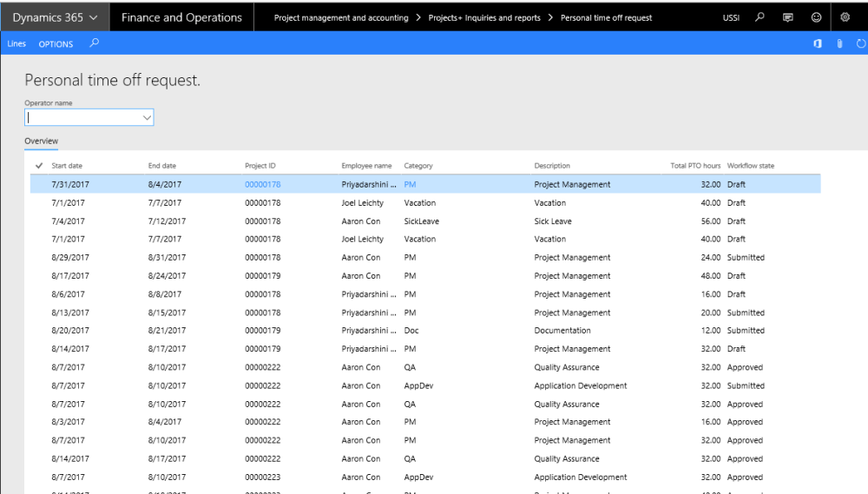Click the USSI company selector
Image resolution: width=868 pixels, height=494 pixels.
click(x=732, y=17)
